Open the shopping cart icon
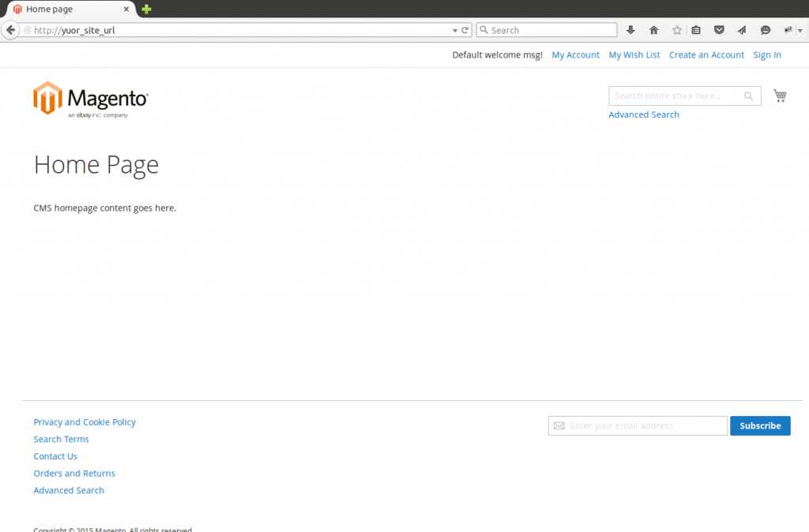 pos(780,96)
